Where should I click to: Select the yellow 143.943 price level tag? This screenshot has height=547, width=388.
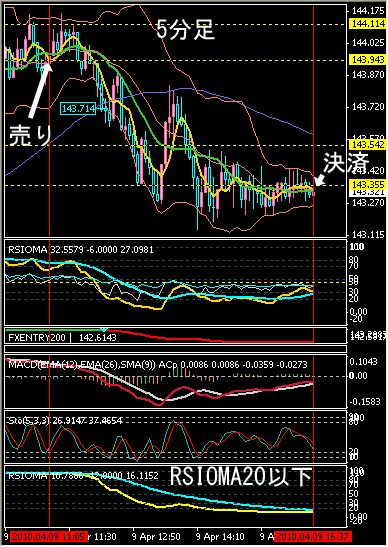point(368,60)
